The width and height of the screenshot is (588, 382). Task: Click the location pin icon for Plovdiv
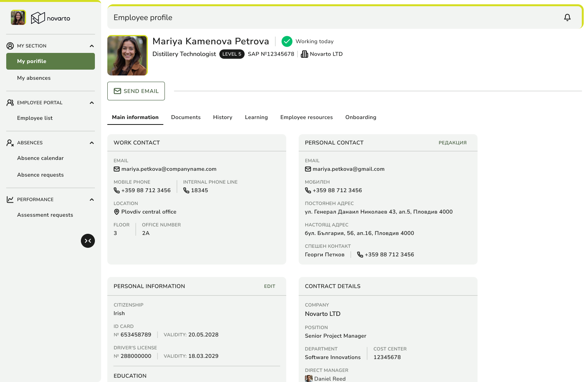pos(117,212)
